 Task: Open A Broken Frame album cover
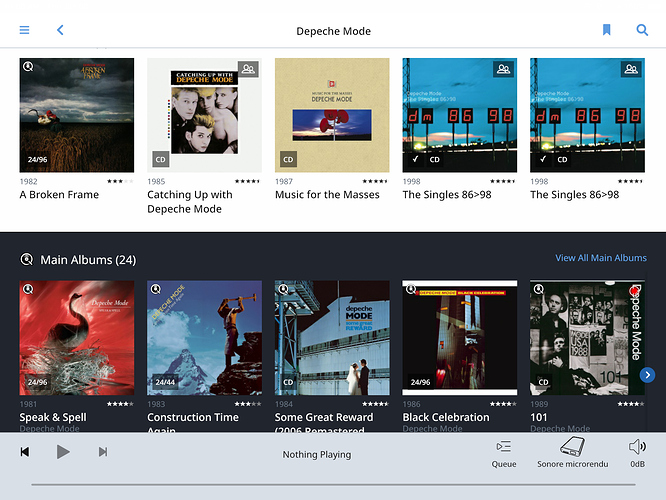(77, 115)
